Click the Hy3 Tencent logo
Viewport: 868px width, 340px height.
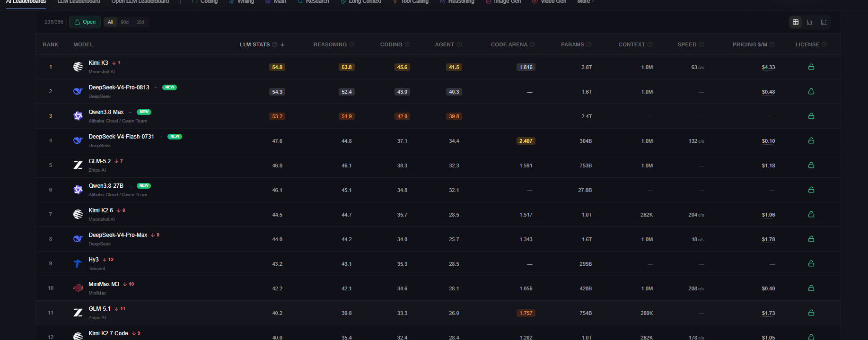click(78, 263)
